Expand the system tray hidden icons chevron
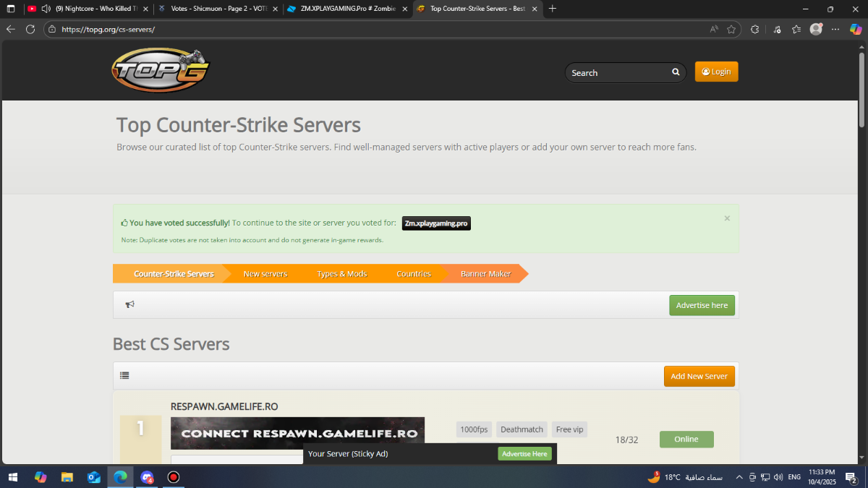Image resolution: width=868 pixels, height=488 pixels. 739,477
